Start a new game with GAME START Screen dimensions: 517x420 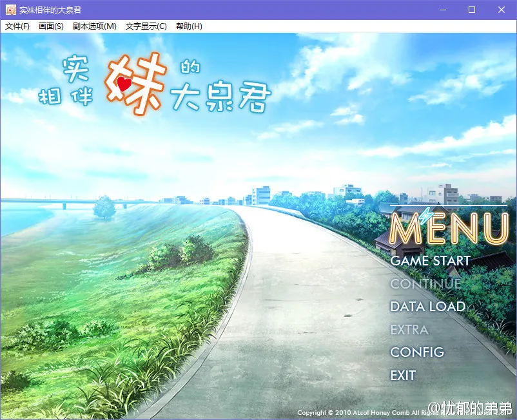coord(430,261)
